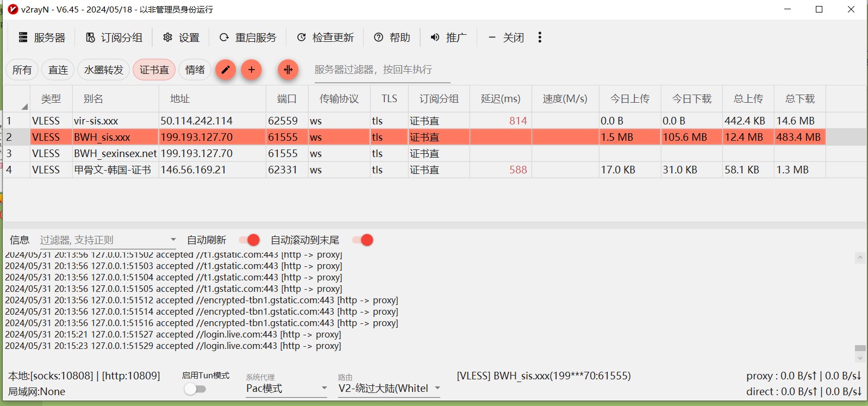Open the 路由 V2-绕过大陆 dropdown
Viewport: 868px width, 406px height.
[x=389, y=388]
